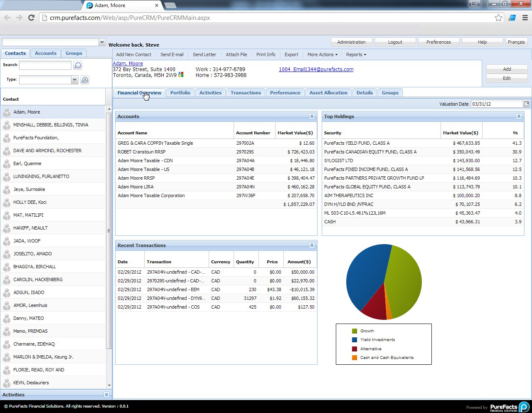The image size is (532, 413).
Task: Click the SYLOGIST LTD holding row
Action: [x=423, y=161]
